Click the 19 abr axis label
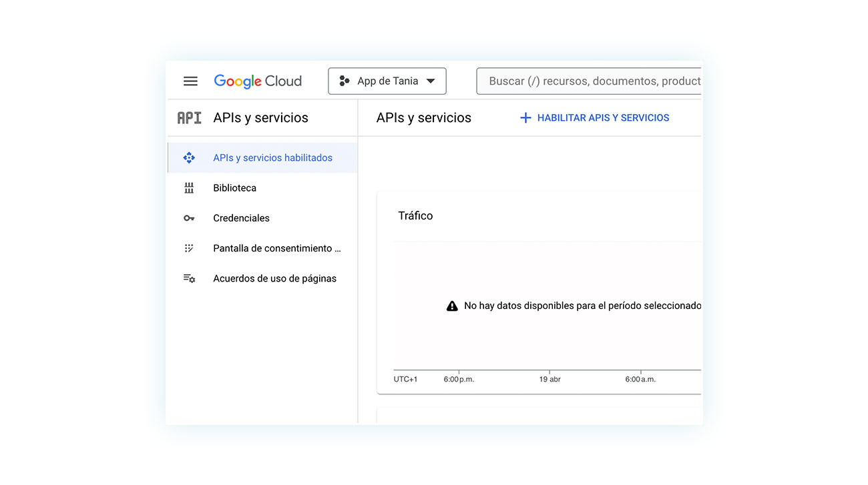Image resolution: width=868 pixels, height=485 pixels. [550, 380]
